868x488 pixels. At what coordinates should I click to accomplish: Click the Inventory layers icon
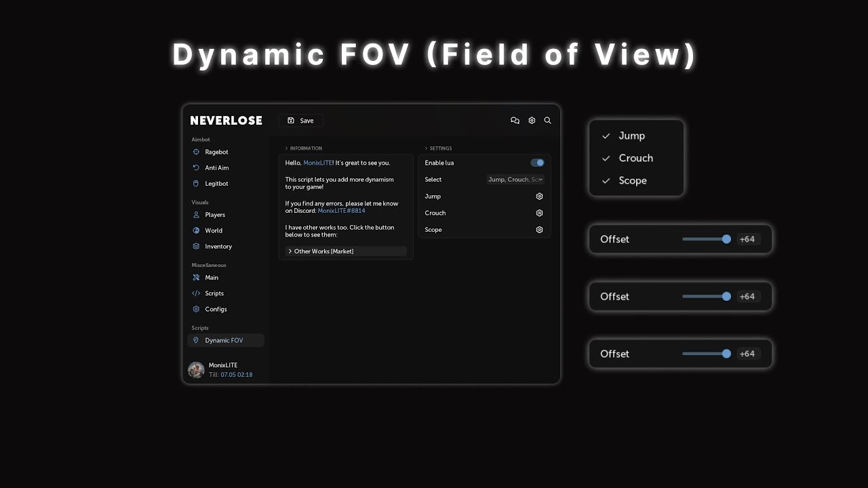[196, 246]
